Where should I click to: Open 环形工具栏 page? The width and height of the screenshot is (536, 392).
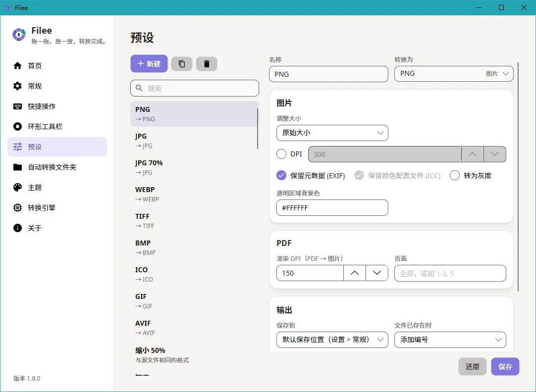coord(57,126)
